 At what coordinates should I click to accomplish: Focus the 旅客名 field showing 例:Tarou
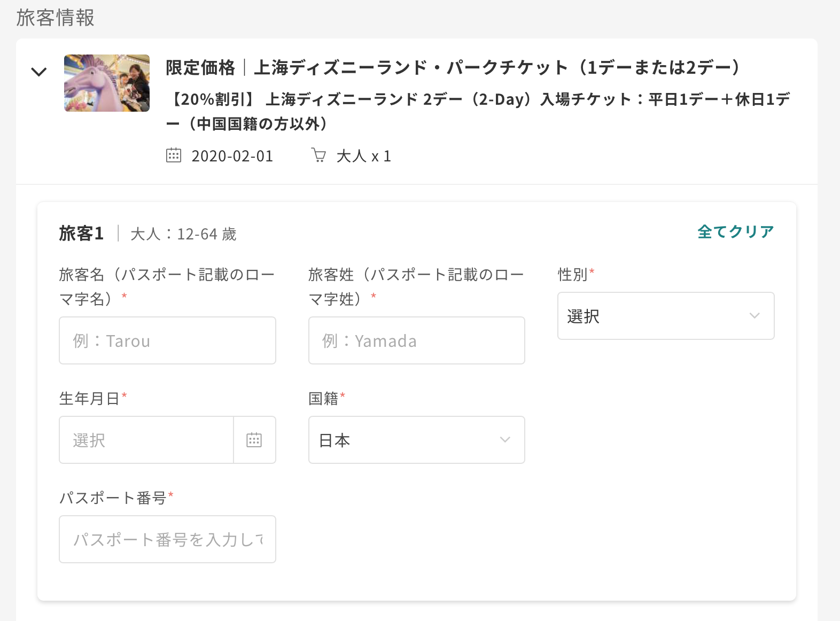tap(167, 340)
